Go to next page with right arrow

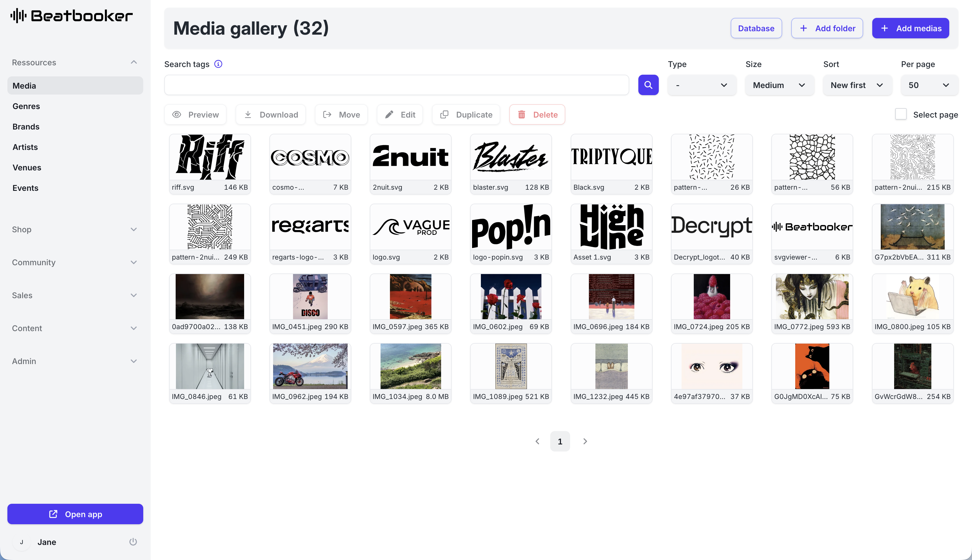585,441
